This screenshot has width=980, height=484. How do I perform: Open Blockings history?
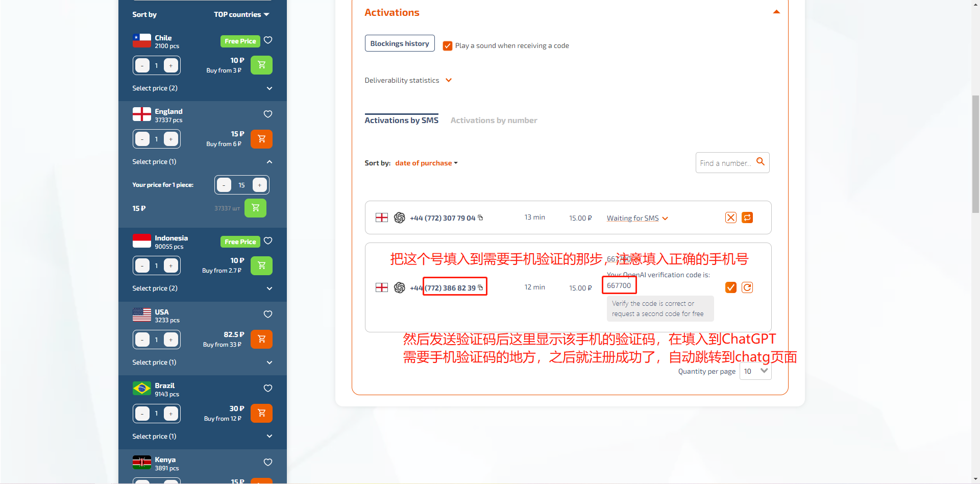tap(400, 43)
